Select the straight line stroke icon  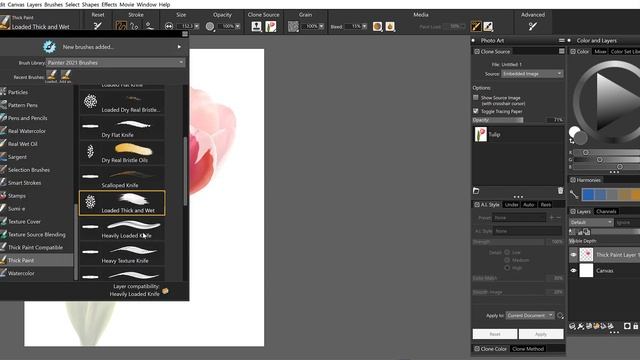pyautogui.click(x=134, y=26)
